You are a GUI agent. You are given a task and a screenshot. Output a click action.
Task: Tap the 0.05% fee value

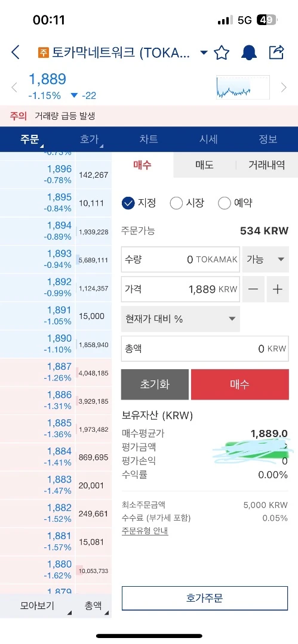[x=275, y=518]
